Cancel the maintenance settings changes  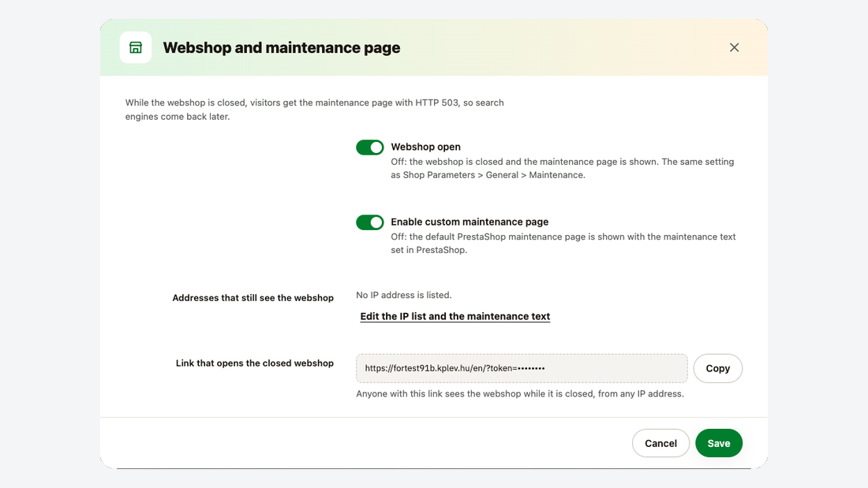[660, 443]
